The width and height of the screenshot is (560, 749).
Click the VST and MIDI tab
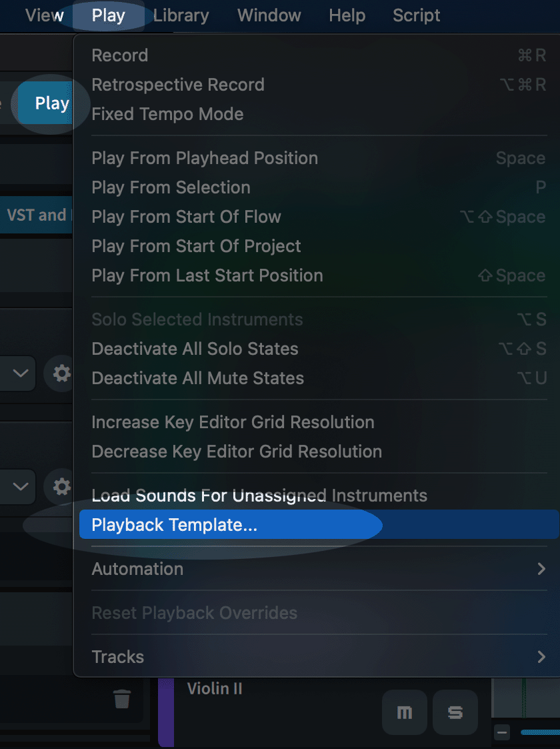(x=36, y=215)
